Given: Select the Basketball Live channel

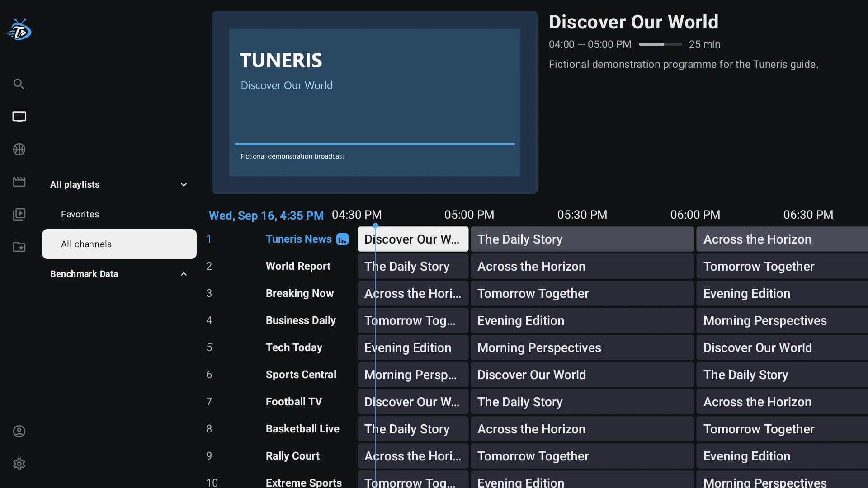Looking at the screenshot, I should (x=302, y=429).
